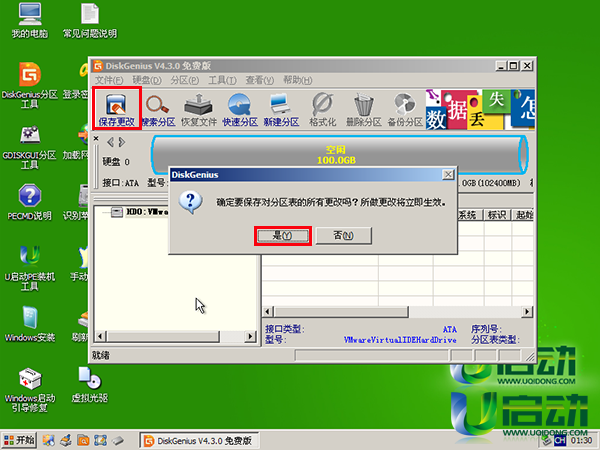Select the 搜索分区 search partition tool
This screenshot has width=600, height=450.
[x=158, y=110]
